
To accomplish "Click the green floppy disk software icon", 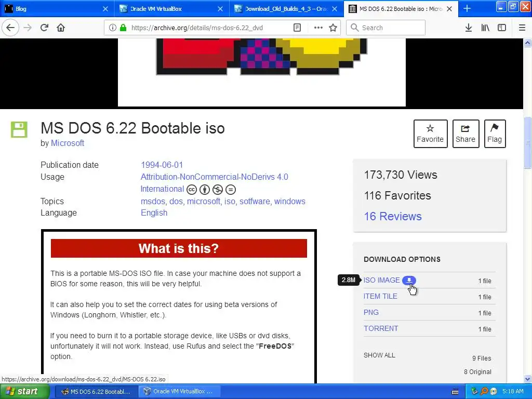I will click(x=19, y=129).
